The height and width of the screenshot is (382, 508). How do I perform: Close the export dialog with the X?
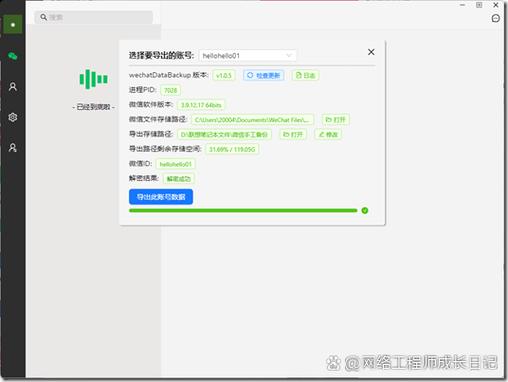(371, 52)
